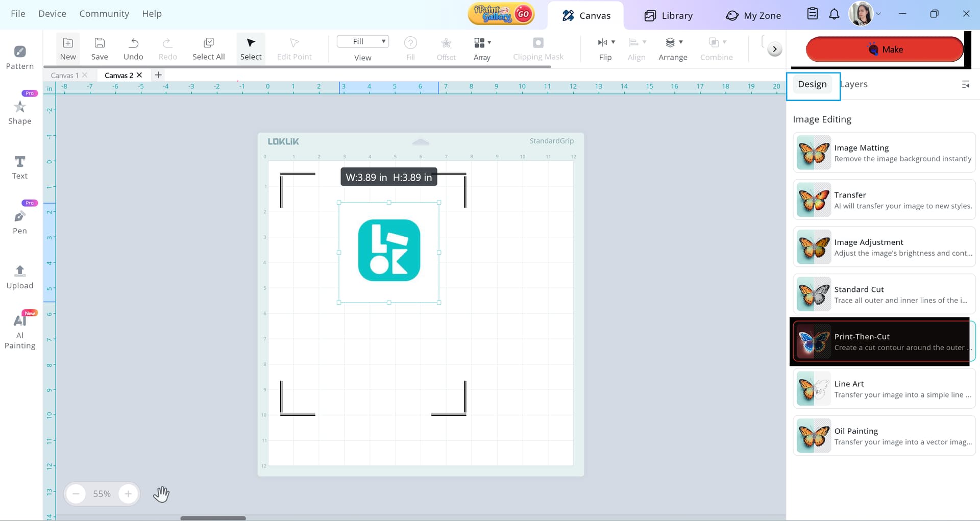Screen dimensions: 980x521
Task: Zoom in with the plus button
Action: coord(128,494)
